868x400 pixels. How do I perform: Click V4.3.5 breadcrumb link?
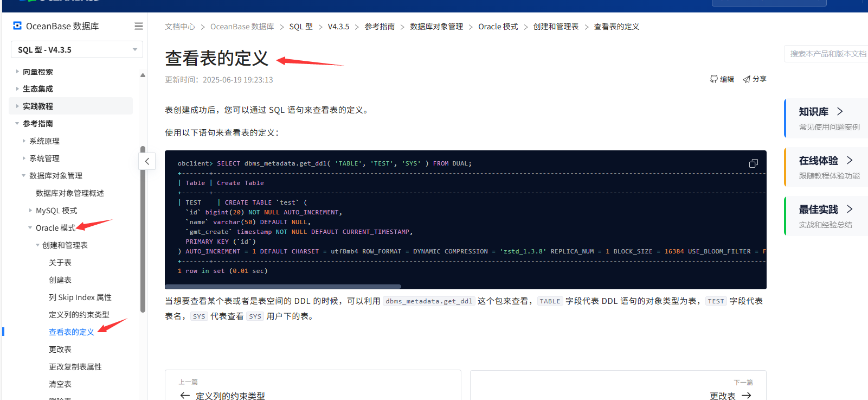coord(339,27)
